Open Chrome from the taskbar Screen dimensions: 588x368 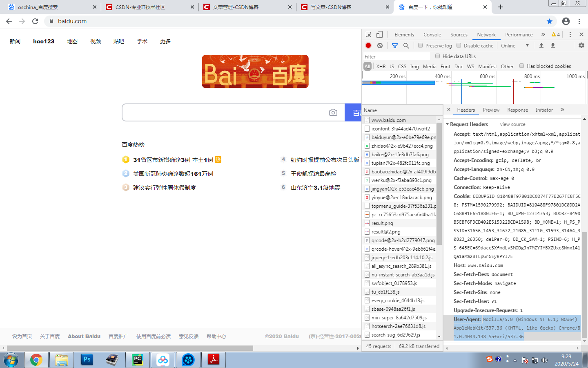[x=36, y=360]
